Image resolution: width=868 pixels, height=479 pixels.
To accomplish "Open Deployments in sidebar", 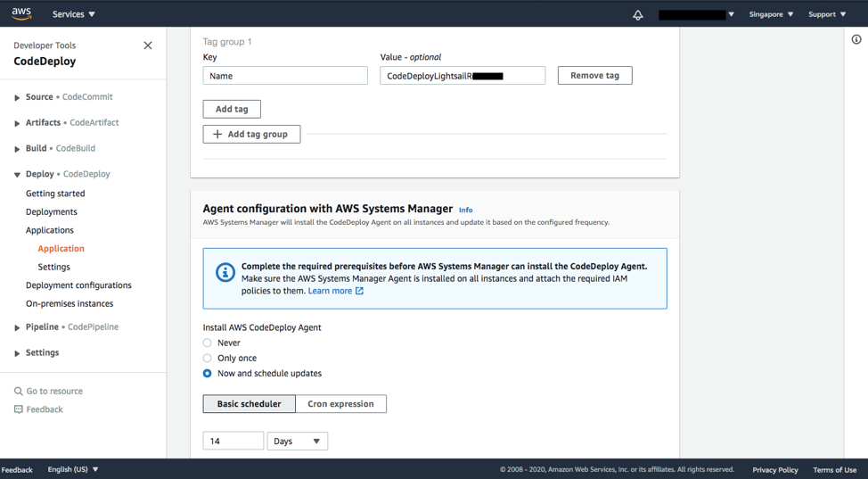I will tap(52, 211).
